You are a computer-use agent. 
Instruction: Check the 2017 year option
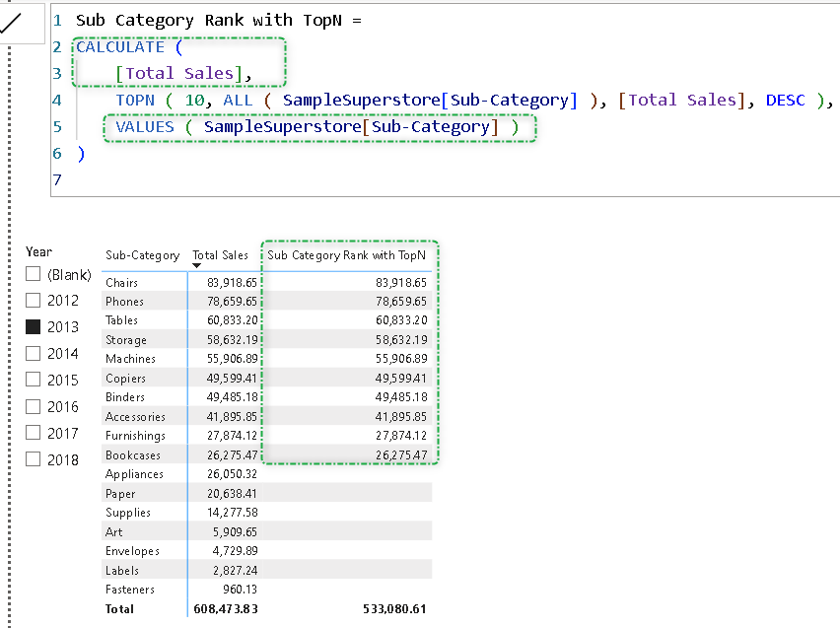[x=34, y=432]
